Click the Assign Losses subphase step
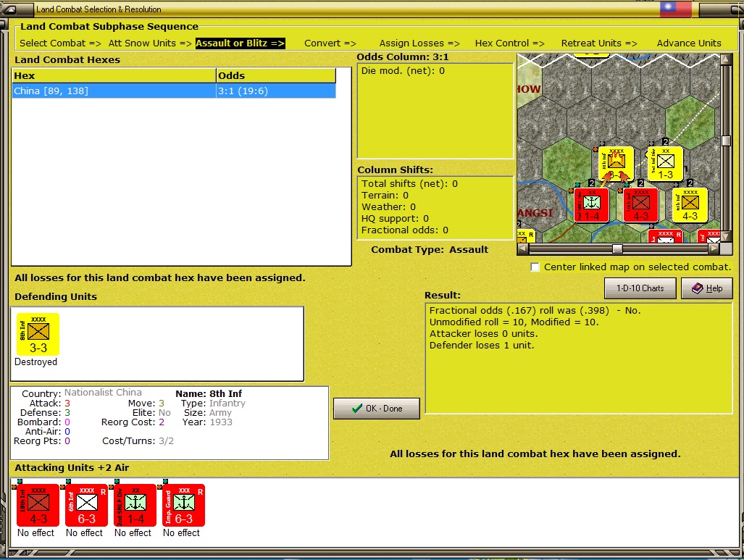The height and width of the screenshot is (560, 744). pos(419,43)
